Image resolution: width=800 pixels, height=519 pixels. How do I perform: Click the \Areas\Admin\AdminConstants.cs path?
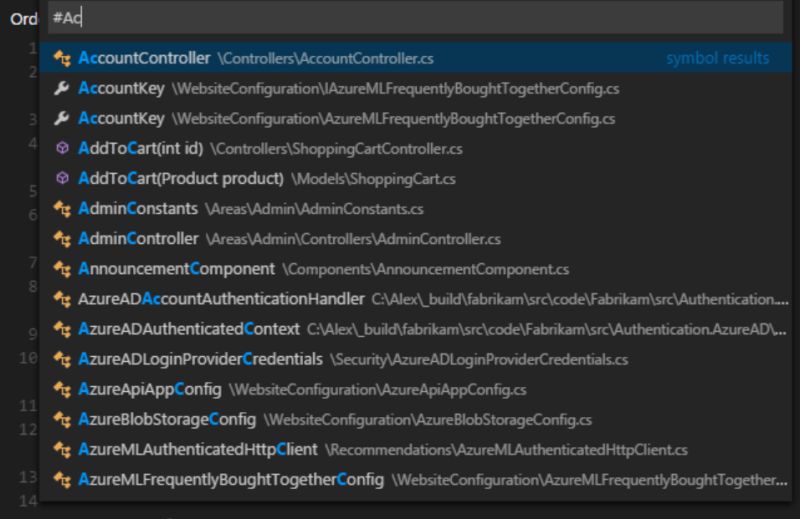[314, 209]
